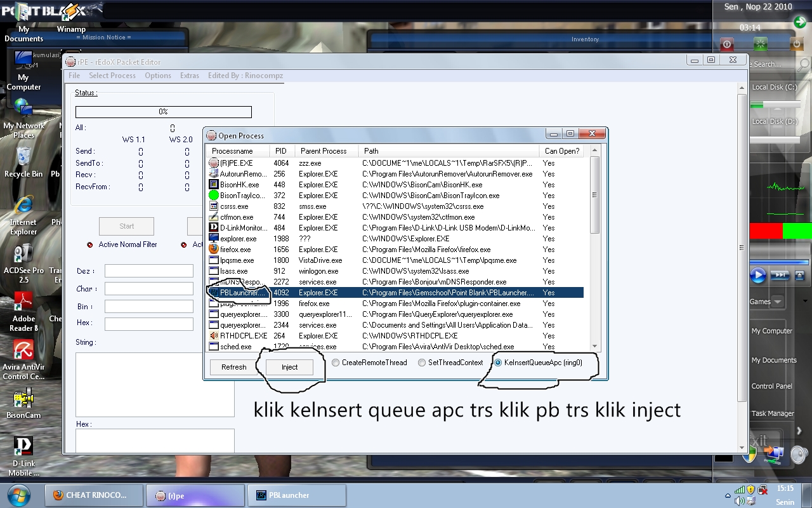The image size is (812, 508).
Task: Click the circled Inject button
Action: (x=289, y=367)
